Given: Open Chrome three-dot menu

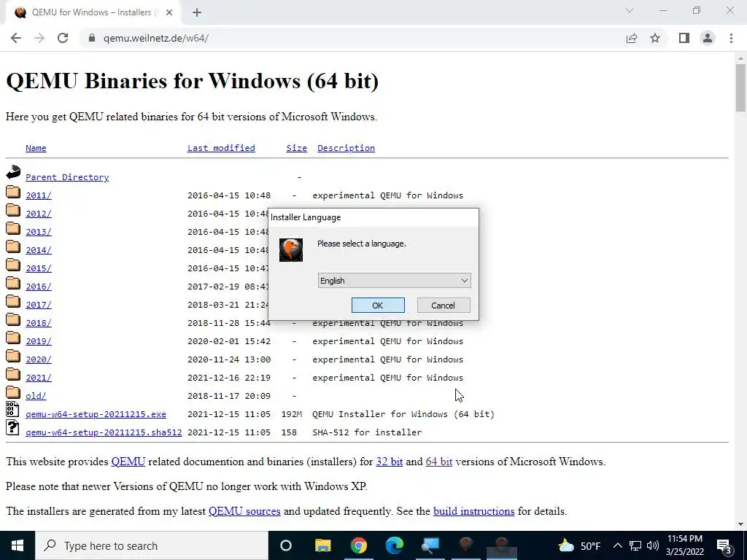Looking at the screenshot, I should click(x=731, y=38).
